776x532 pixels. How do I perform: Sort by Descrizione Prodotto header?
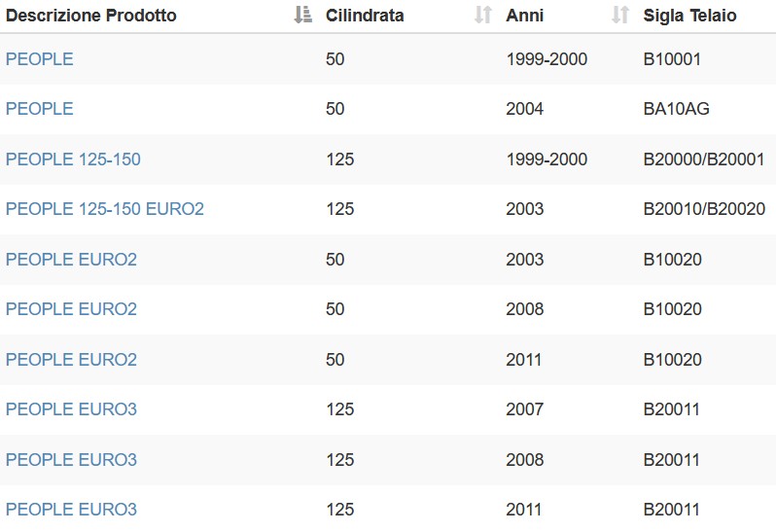(91, 16)
